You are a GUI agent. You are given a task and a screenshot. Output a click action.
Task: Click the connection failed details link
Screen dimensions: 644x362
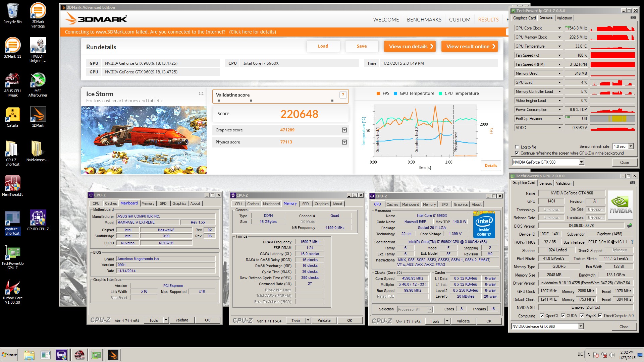(x=253, y=32)
